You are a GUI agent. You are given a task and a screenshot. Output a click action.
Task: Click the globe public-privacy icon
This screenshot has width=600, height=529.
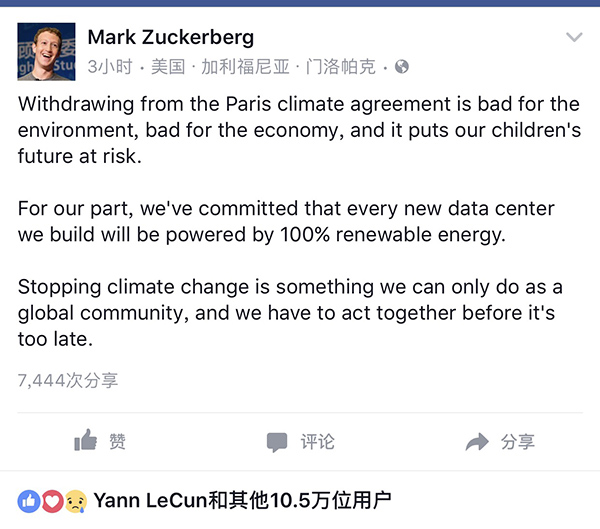pos(402,67)
